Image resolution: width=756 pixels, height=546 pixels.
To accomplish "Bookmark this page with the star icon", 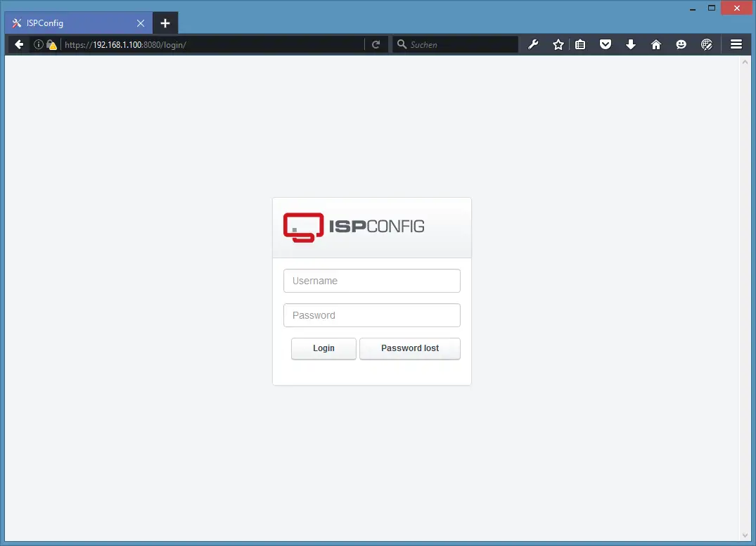I will pos(558,44).
